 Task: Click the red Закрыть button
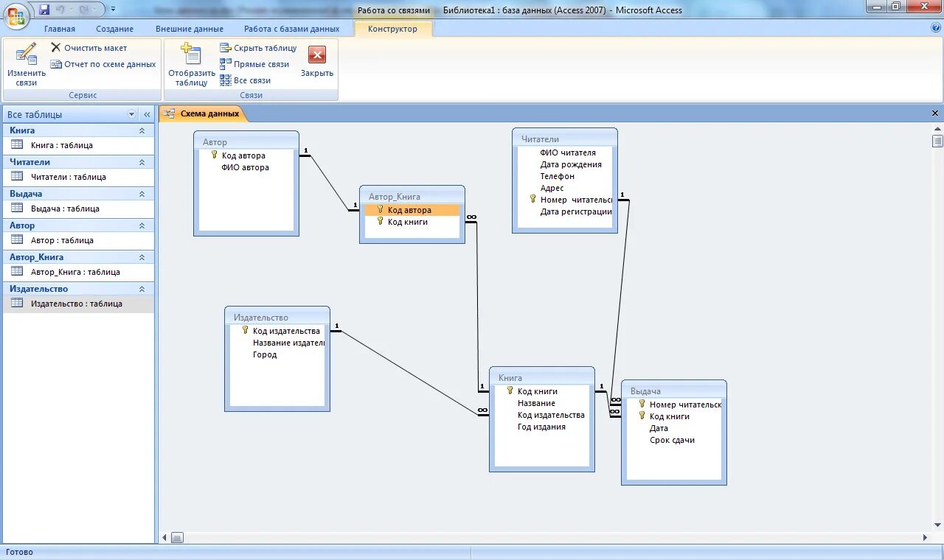pos(317,62)
